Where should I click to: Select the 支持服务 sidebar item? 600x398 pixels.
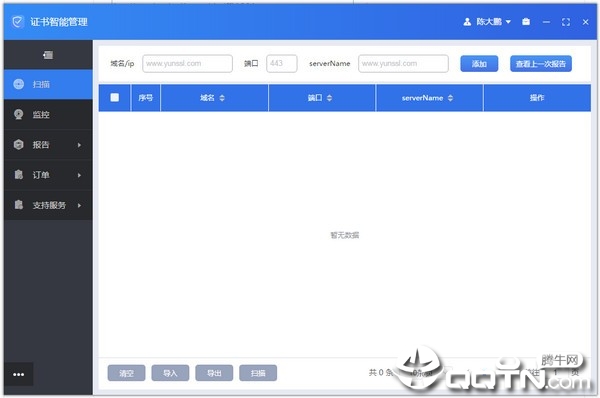(x=48, y=205)
